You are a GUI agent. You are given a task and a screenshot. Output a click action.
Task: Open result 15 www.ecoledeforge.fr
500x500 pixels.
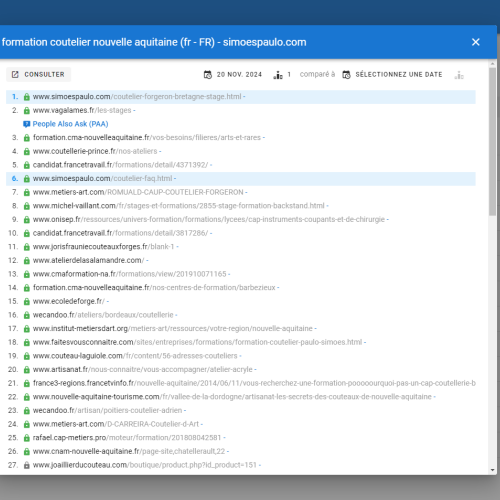69,302
